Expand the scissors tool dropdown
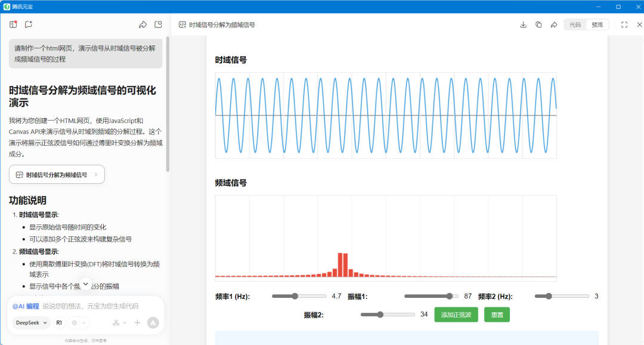The image size is (644, 345). (x=120, y=323)
